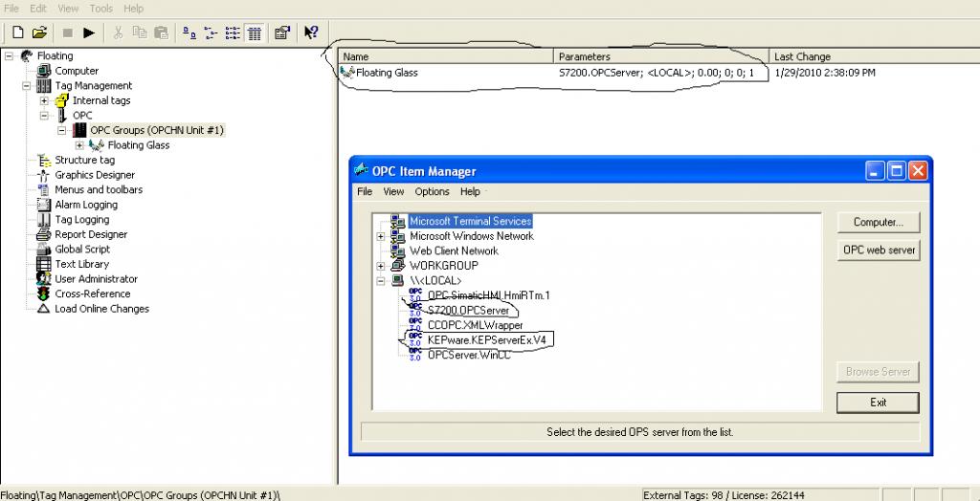Collapse the Tag Management tree node
Screen dimensions: 980x501
[27, 86]
